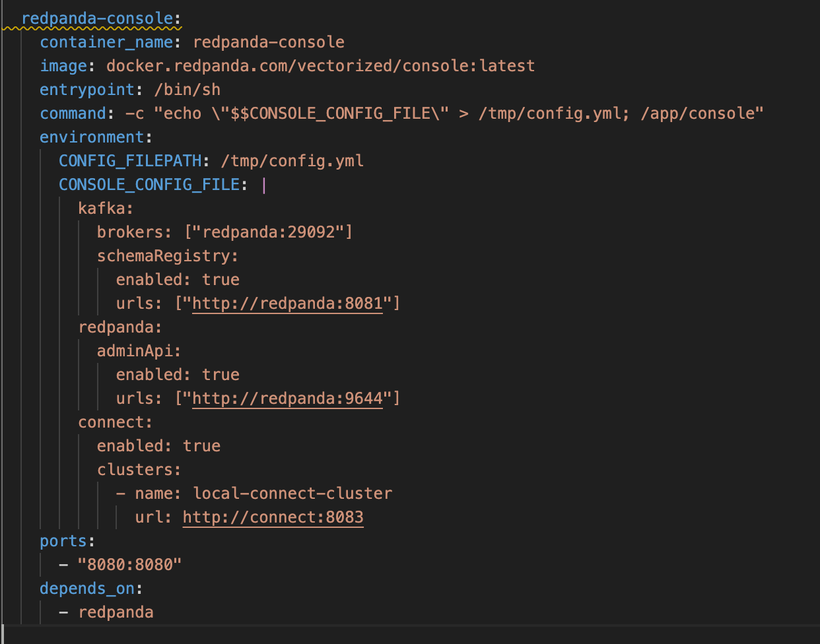Click the image key
Image resolution: width=820 pixels, height=644 pixels.
63,66
